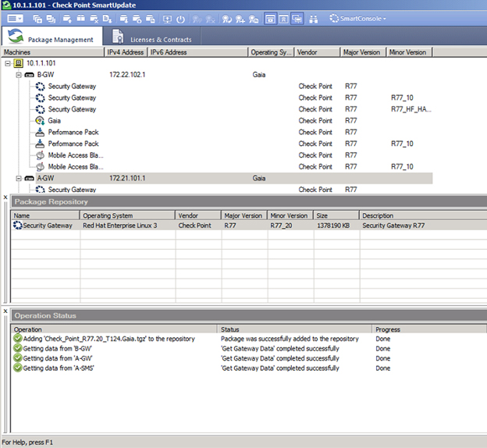Click the power reboot toolbar icon

[x=180, y=19]
